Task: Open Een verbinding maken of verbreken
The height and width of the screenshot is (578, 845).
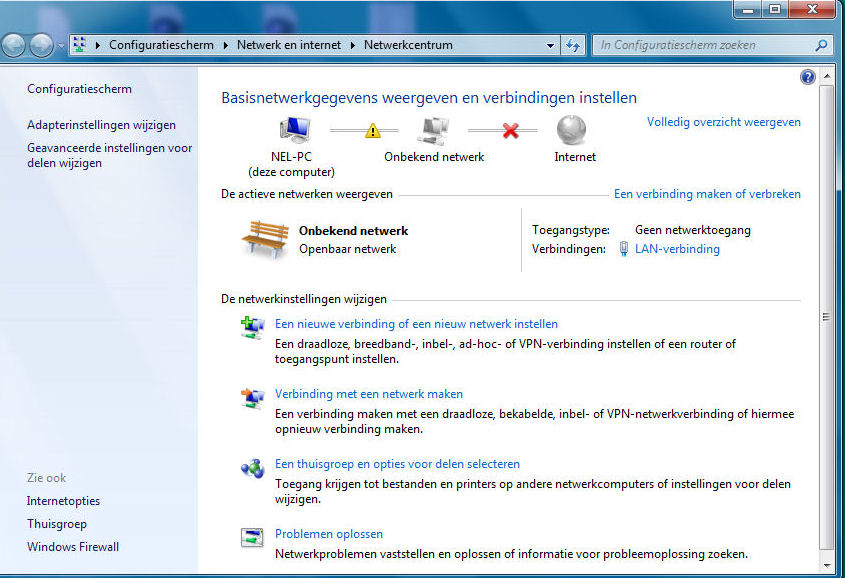Action: click(x=707, y=194)
